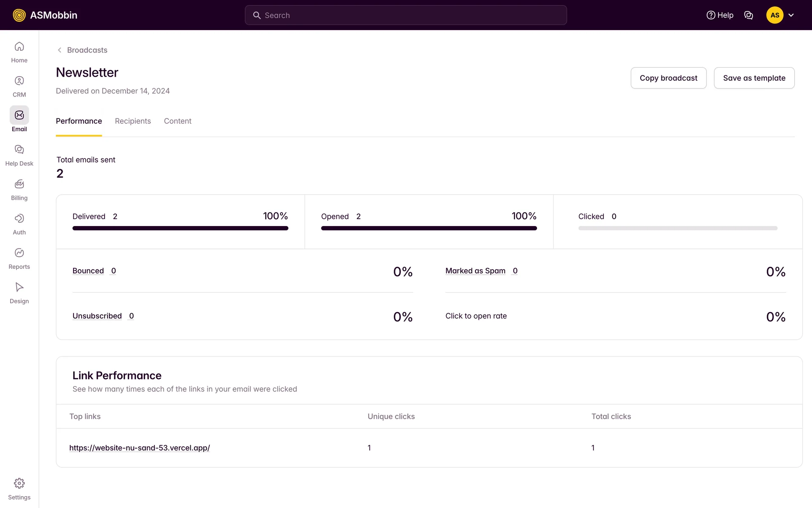Open the Design section icon

19,287
